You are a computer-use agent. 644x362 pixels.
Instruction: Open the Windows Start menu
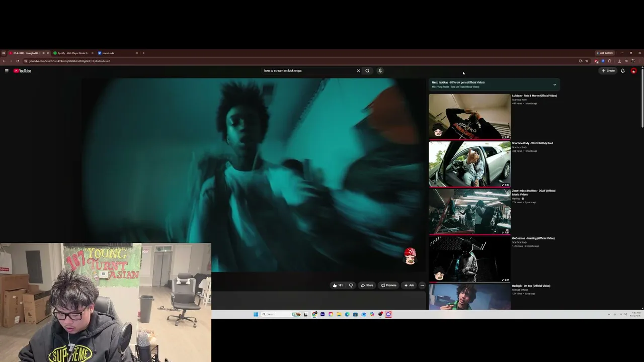point(256,314)
